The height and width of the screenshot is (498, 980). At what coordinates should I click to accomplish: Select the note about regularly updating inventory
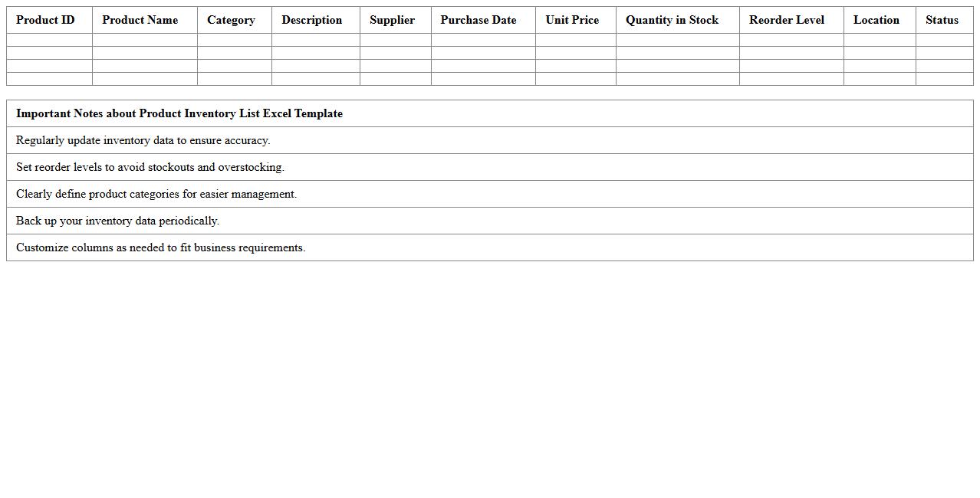click(143, 140)
